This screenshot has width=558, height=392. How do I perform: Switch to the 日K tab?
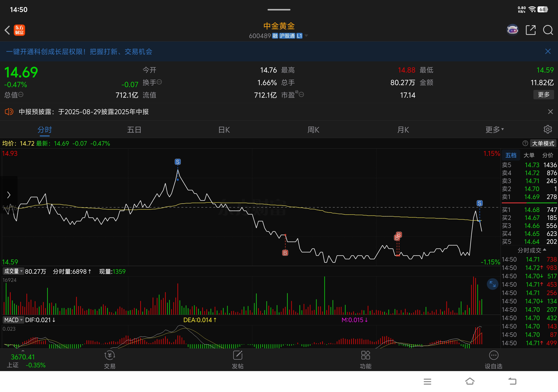click(224, 130)
